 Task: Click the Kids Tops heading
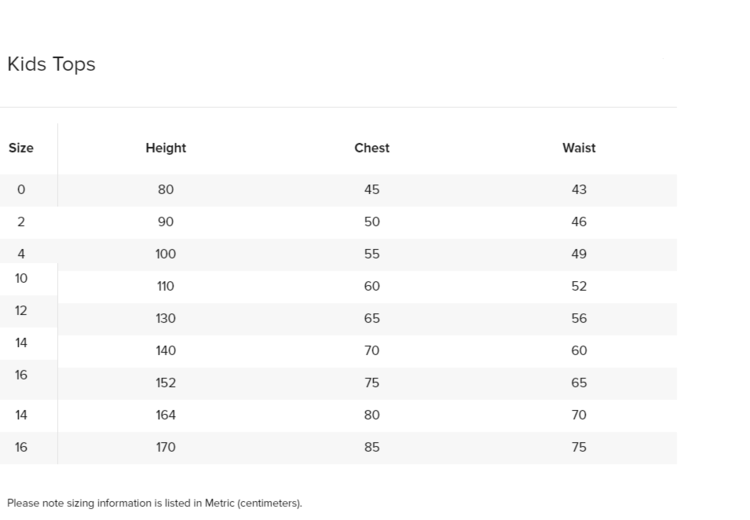click(x=51, y=64)
